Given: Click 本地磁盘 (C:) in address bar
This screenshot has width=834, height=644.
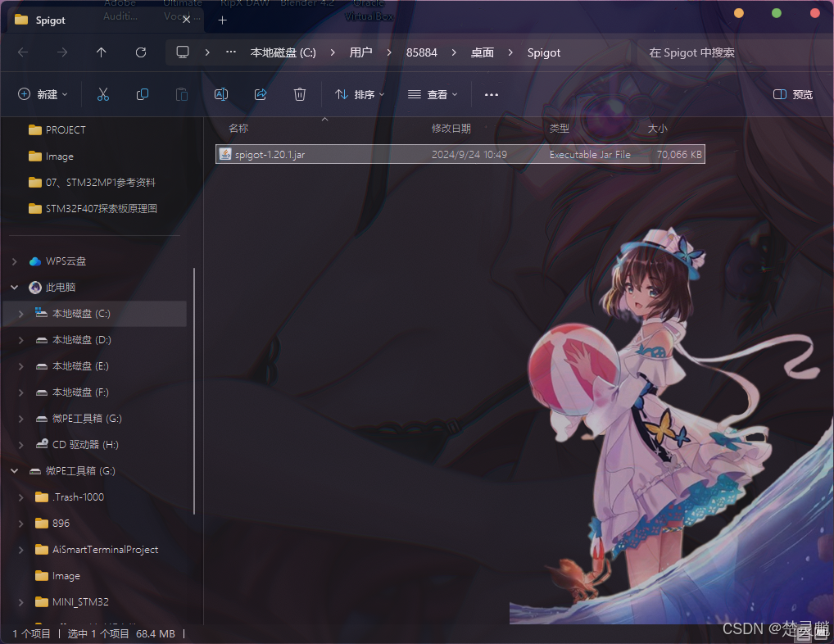Looking at the screenshot, I should click(283, 52).
